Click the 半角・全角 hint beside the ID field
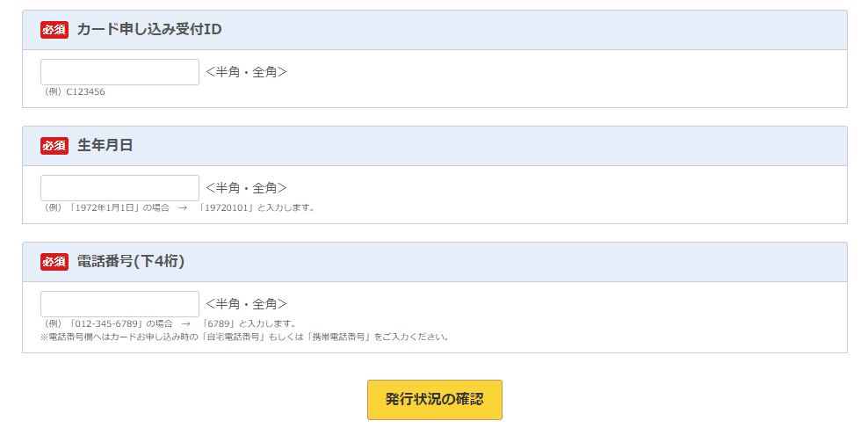868x428 pixels. click(x=247, y=72)
